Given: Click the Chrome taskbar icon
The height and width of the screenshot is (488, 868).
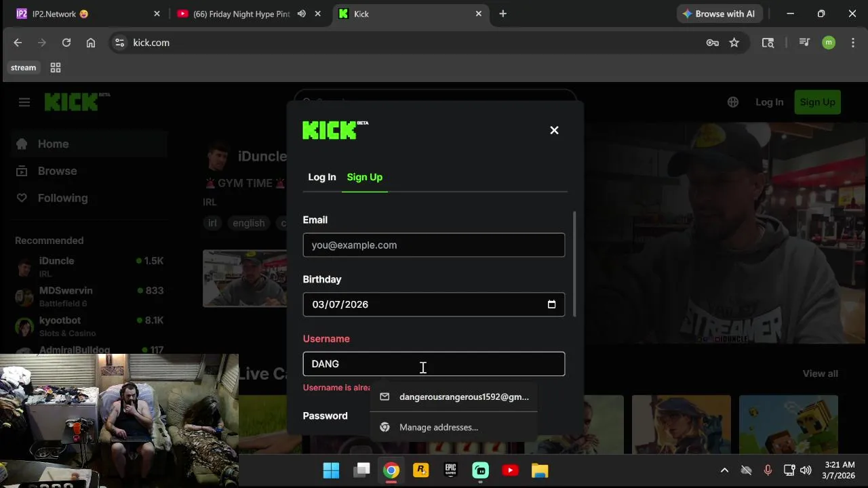Looking at the screenshot, I should coord(391,470).
